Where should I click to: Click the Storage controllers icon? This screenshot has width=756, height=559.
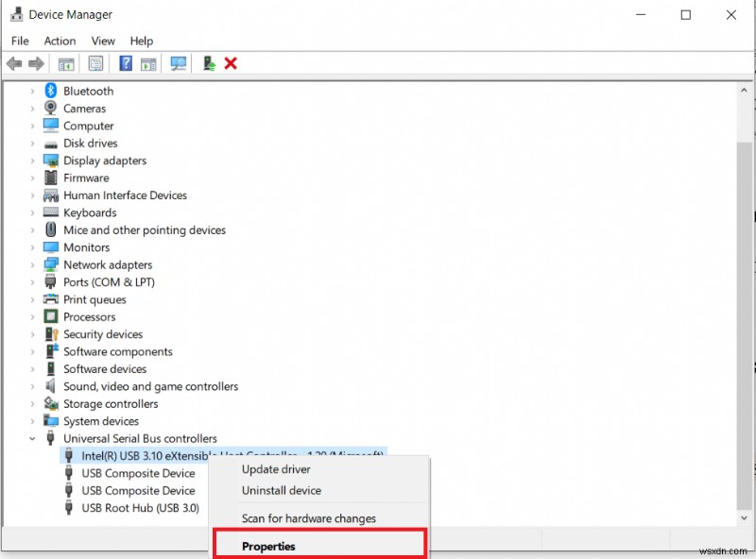[51, 403]
